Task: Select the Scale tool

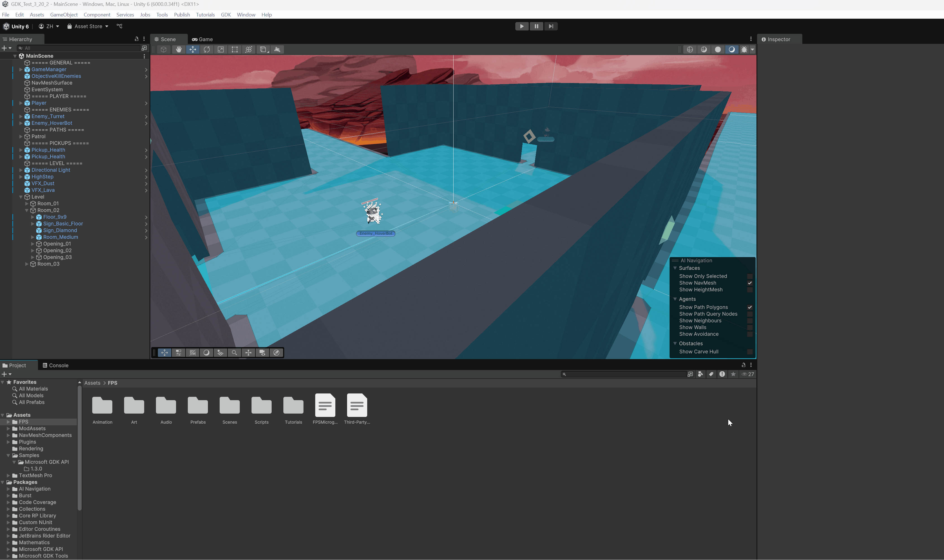Action: pos(221,49)
